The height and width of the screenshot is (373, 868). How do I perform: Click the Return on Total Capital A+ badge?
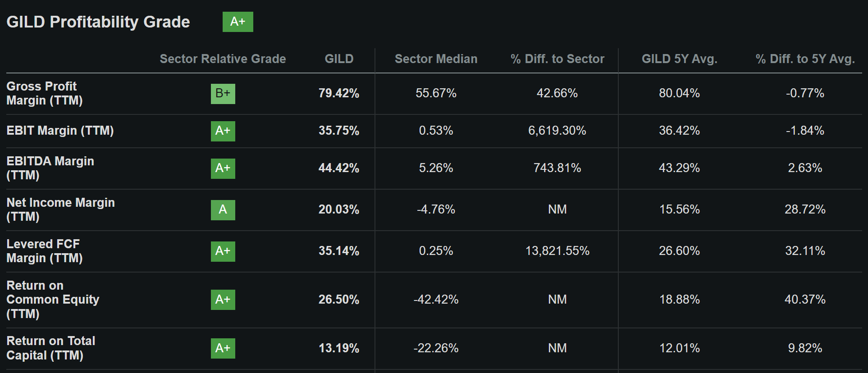(223, 348)
